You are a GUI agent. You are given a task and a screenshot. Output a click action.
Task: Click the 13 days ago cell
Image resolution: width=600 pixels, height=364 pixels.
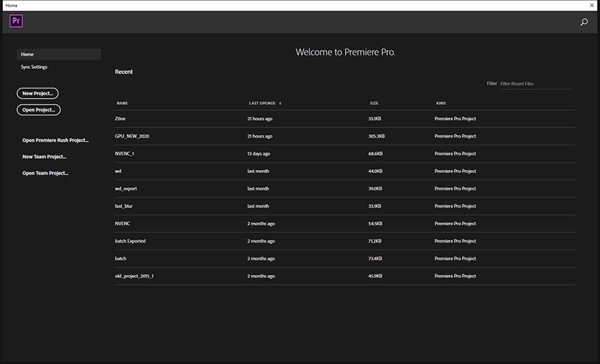pyautogui.click(x=259, y=154)
